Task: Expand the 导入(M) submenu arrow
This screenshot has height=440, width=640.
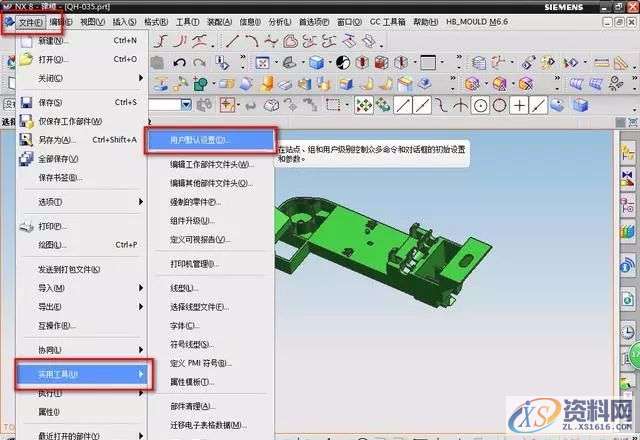Action: click(141, 288)
